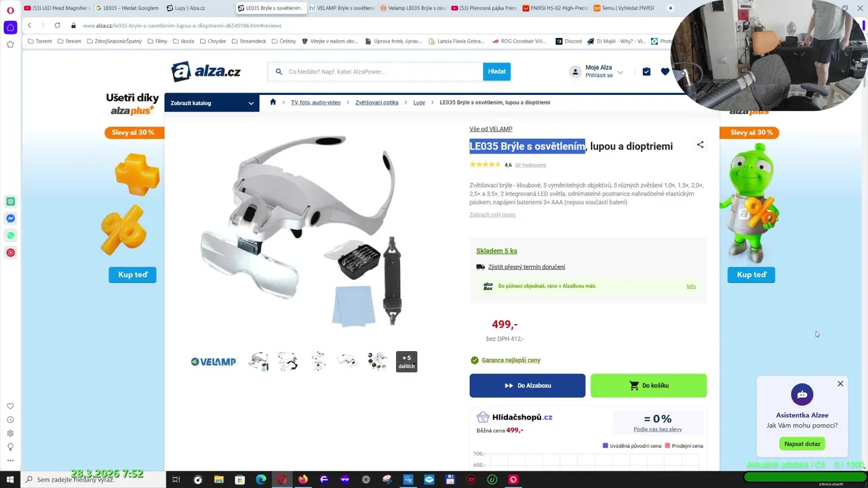Reload the page
This screenshot has width=868, height=488.
pyautogui.click(x=57, y=25)
